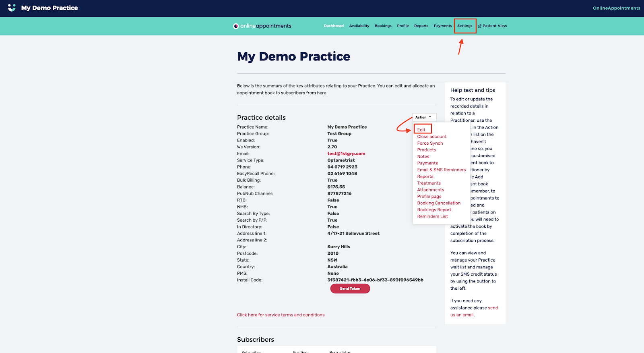Open Email & SMS Reminders option

(x=441, y=170)
